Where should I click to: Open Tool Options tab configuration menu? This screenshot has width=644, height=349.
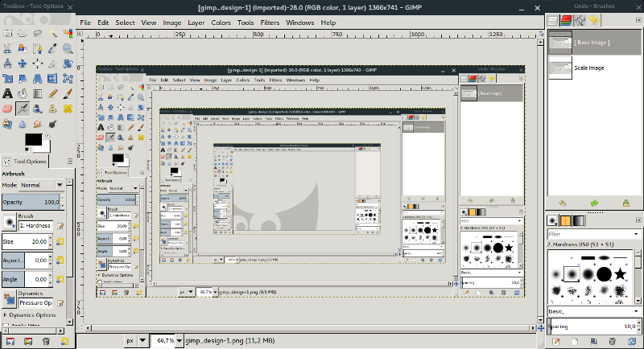click(x=70, y=161)
